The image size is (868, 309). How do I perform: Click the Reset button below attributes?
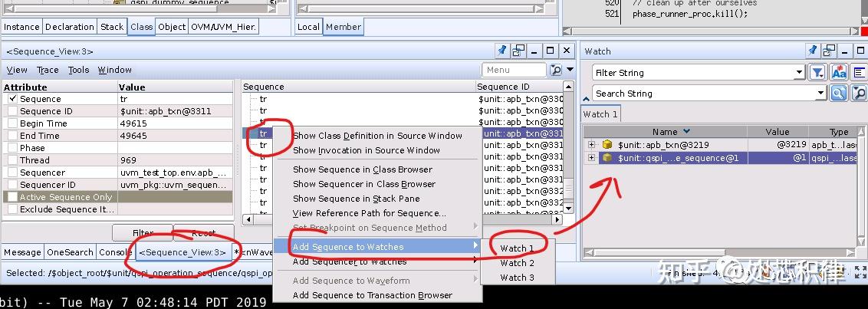coord(204,233)
